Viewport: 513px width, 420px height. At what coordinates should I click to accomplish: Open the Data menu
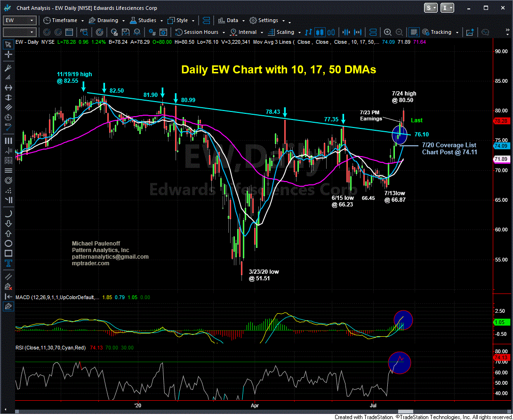coord(231,20)
